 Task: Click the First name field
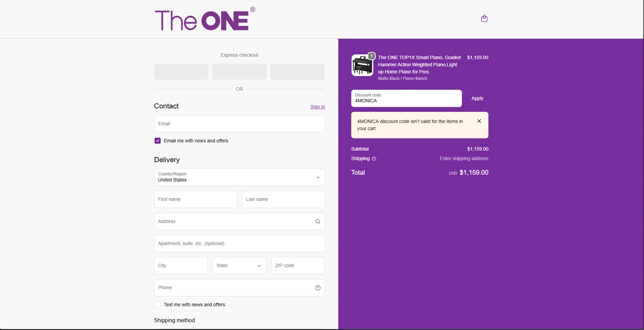tap(195, 199)
